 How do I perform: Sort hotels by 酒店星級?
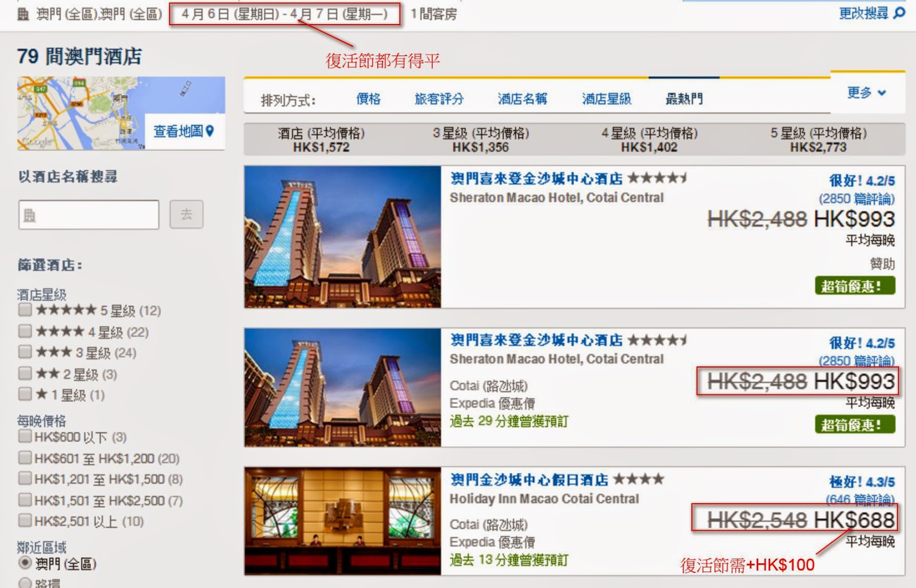coord(607,99)
